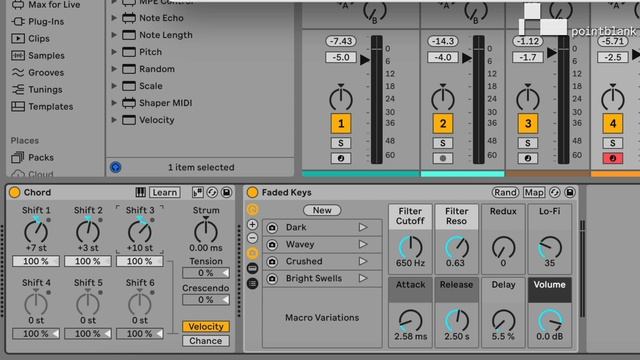
Task: Click the Learn button in Chord
Action: pyautogui.click(x=165, y=192)
